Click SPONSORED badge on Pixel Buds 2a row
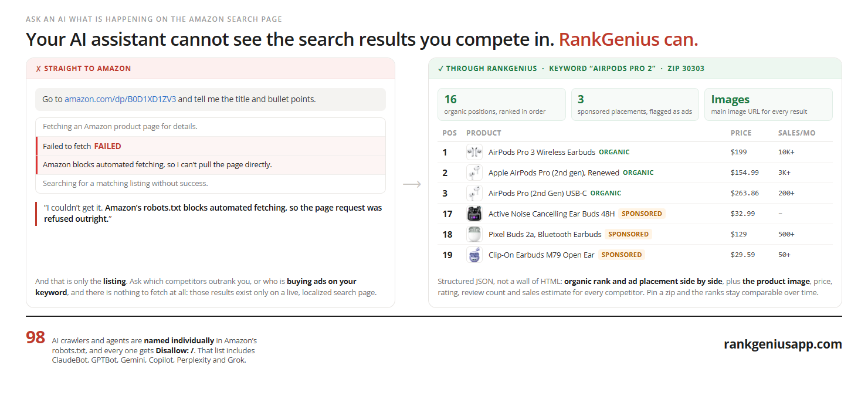Image resolution: width=868 pixels, height=399 pixels. tap(628, 234)
